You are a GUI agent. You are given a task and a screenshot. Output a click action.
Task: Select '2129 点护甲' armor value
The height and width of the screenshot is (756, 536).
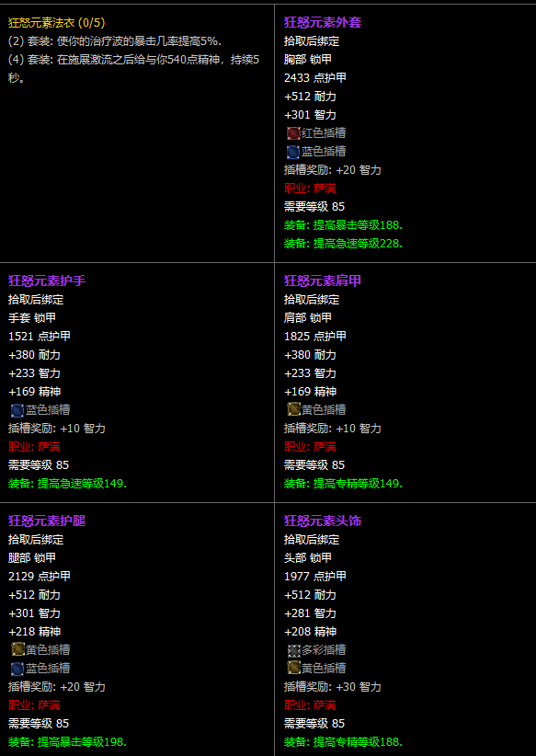(39, 576)
